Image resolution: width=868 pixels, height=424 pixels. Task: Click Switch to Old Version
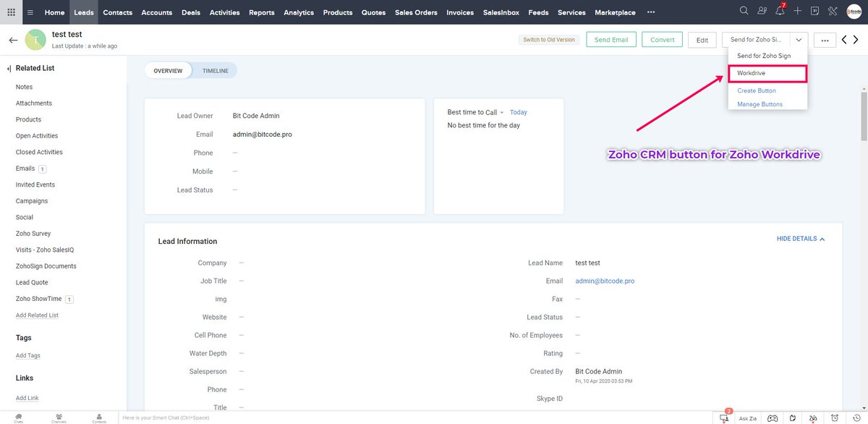tap(548, 40)
